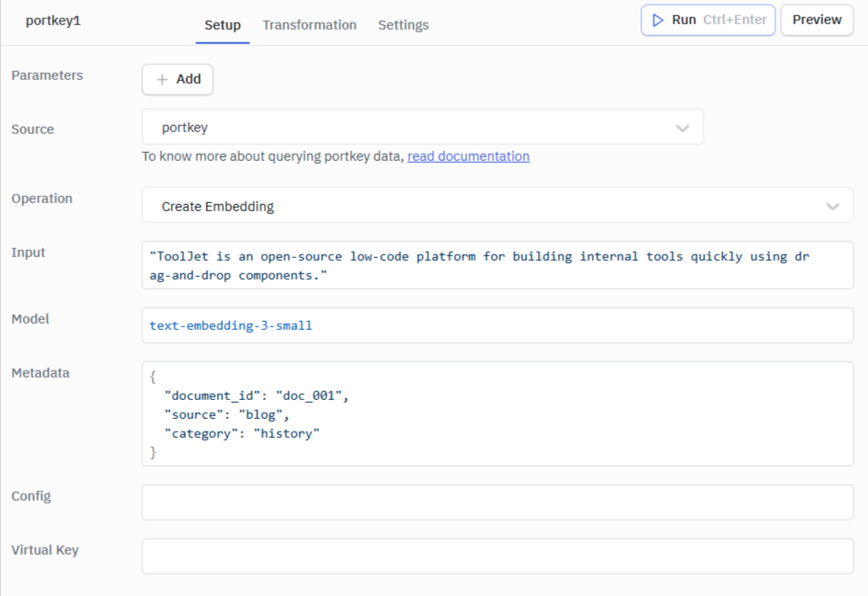Screen dimensions: 868x596
Task: Click into the Metadata JSON editor
Action: [497, 414]
